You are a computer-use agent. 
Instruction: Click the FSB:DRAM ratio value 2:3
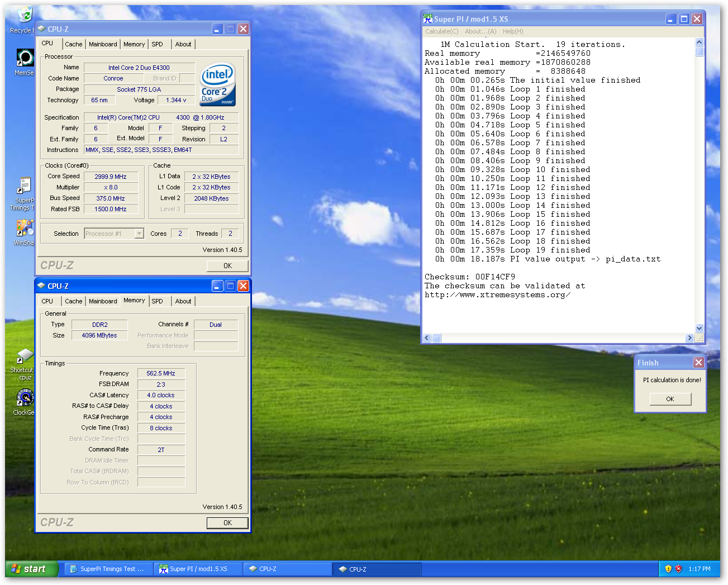tap(161, 384)
